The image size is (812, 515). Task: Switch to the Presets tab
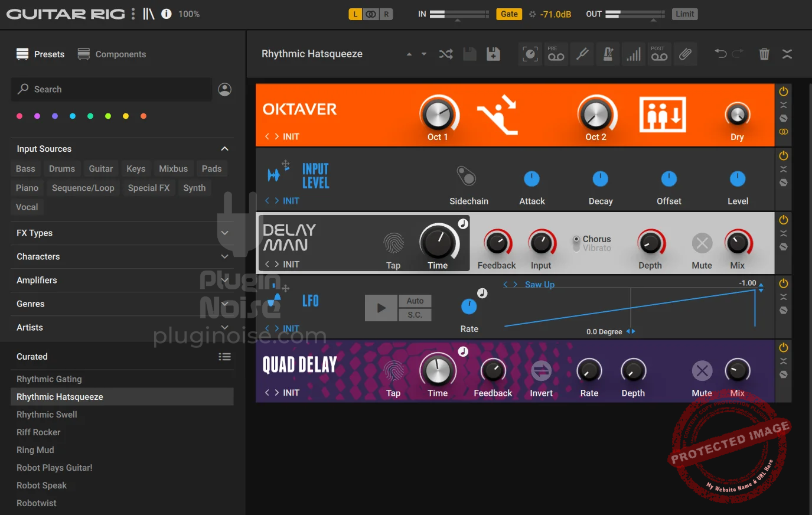40,54
